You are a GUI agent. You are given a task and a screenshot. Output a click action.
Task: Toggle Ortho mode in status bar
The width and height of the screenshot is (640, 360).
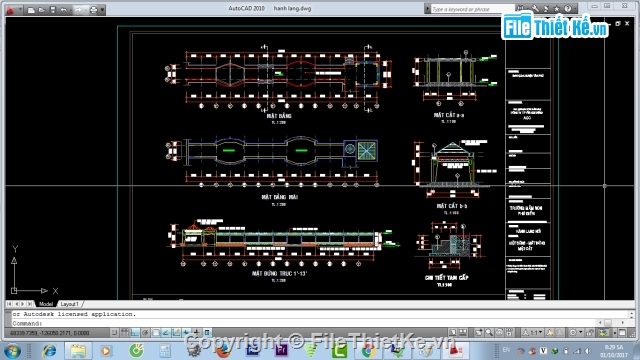[x=135, y=333]
